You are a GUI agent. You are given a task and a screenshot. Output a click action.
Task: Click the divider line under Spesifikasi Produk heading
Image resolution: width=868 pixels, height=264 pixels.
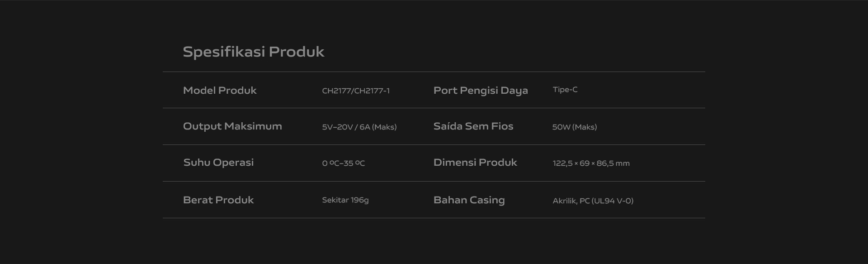(434, 72)
